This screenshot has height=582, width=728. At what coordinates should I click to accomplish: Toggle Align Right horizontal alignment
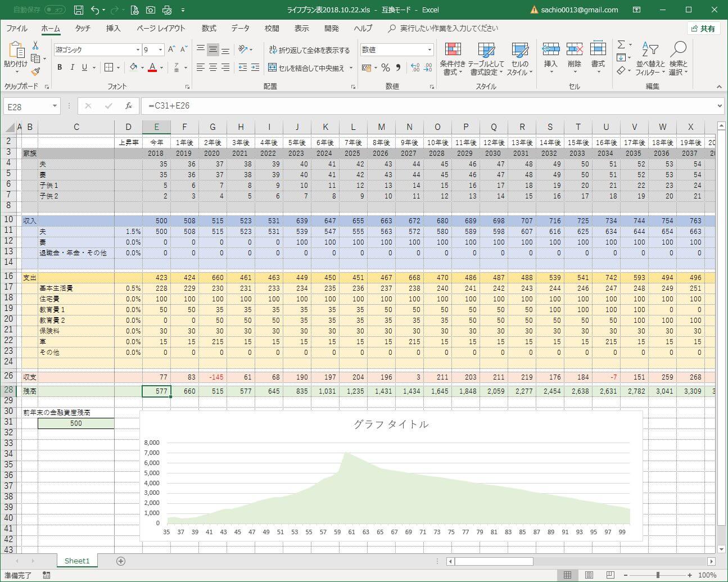(x=225, y=67)
